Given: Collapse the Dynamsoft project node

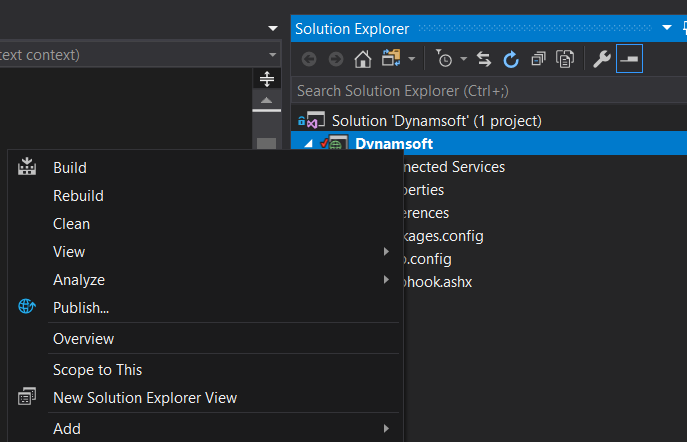Looking at the screenshot, I should tap(308, 144).
